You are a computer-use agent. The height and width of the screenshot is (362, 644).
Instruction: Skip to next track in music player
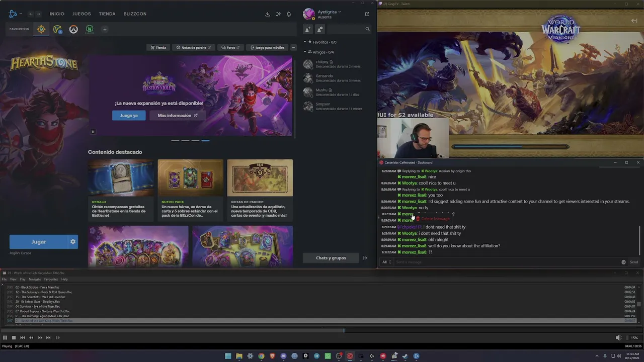49,338
